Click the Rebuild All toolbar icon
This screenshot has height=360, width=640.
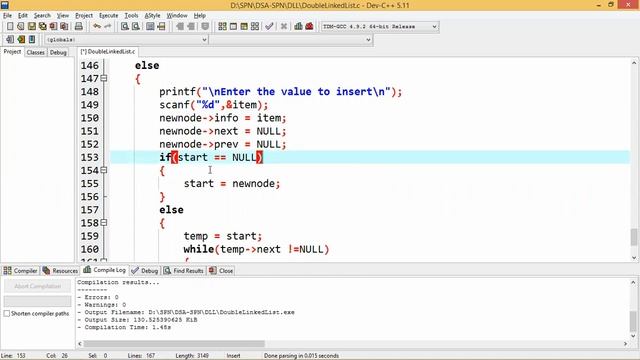click(255, 27)
